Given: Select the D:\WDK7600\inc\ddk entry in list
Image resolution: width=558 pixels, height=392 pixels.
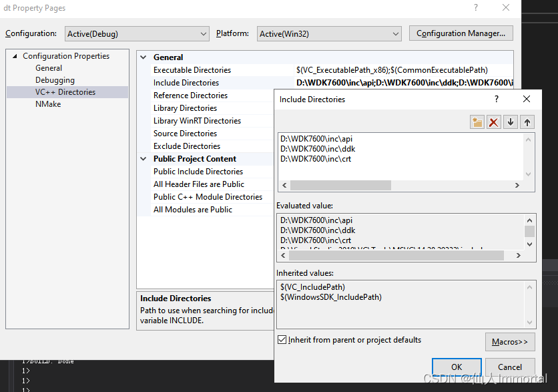Looking at the screenshot, I should click(x=318, y=149).
